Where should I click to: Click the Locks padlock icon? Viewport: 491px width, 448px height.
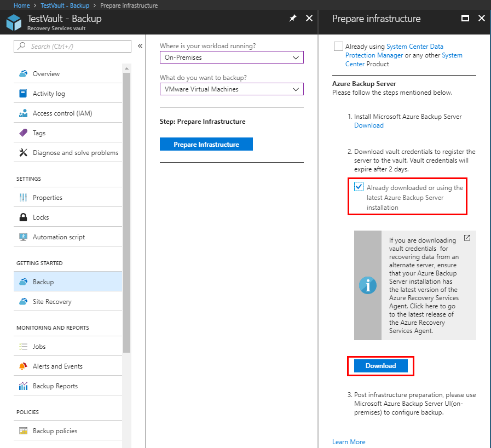point(23,217)
